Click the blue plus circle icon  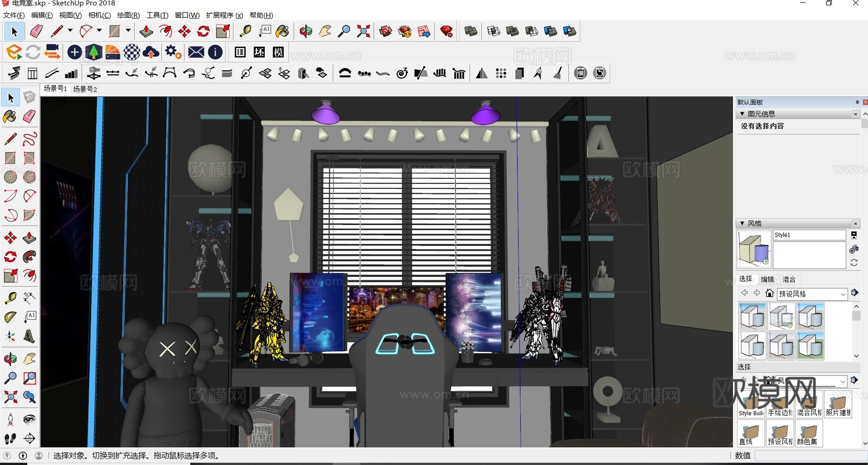74,52
